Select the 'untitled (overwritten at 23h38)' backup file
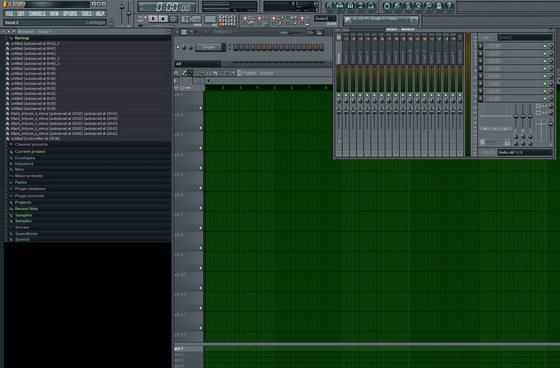The image size is (560, 368). click(35, 139)
